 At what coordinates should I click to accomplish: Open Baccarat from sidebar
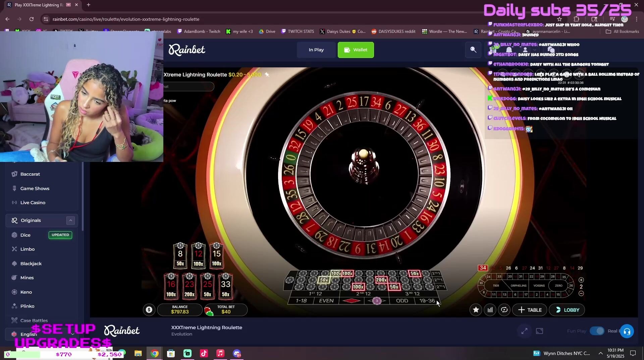[x=30, y=174]
